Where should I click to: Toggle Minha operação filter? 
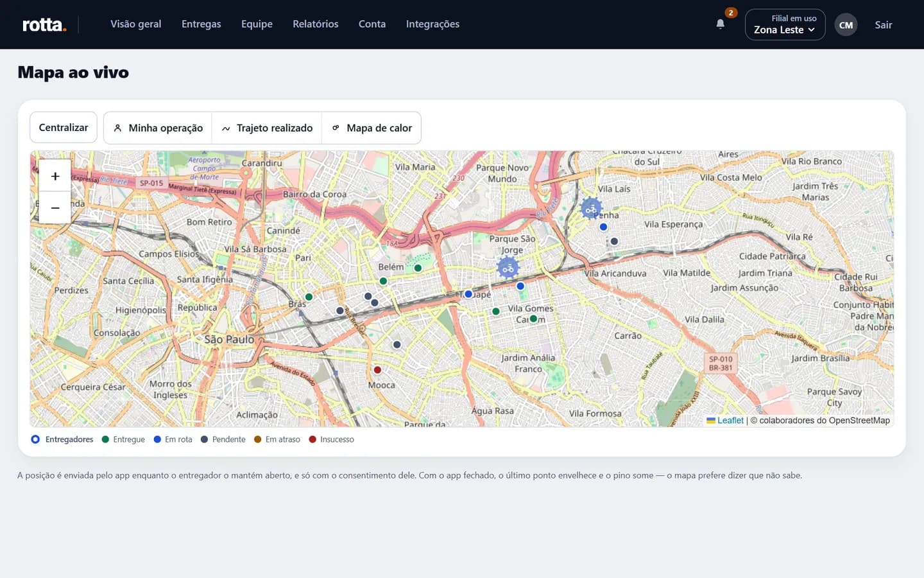tap(158, 128)
